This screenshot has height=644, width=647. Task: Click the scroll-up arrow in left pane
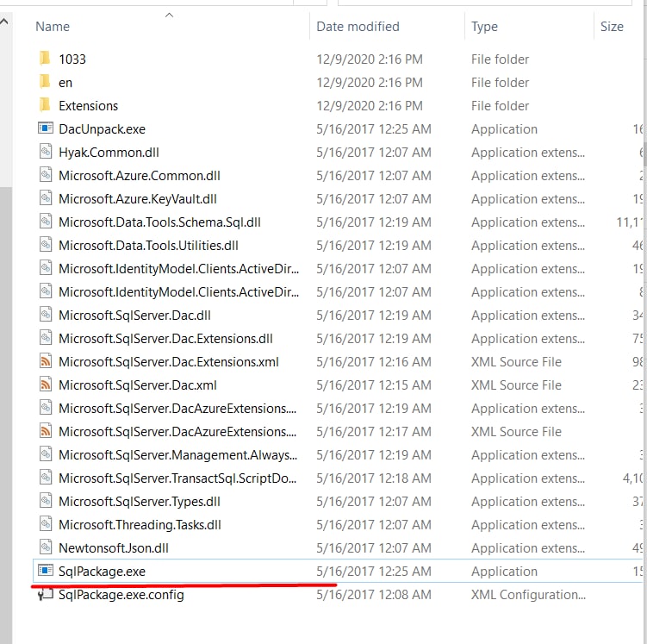pos(4,22)
